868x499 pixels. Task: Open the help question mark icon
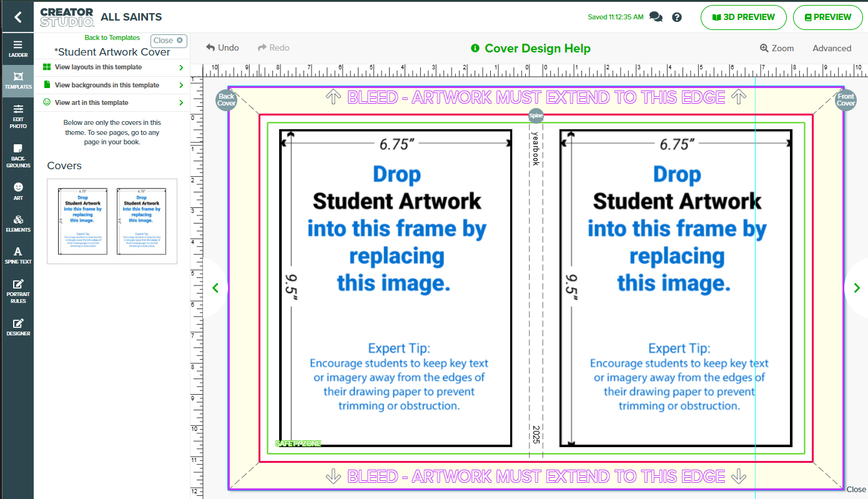[x=677, y=17]
